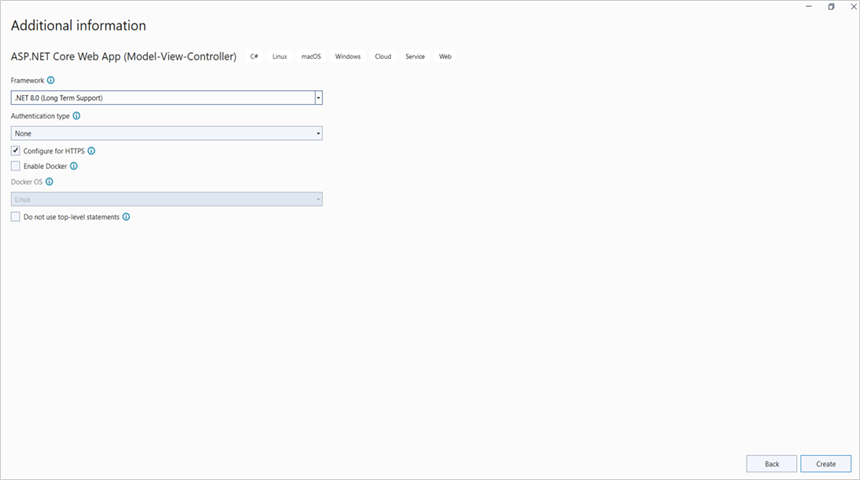
Task: Click the Cloud tag
Action: [383, 57]
